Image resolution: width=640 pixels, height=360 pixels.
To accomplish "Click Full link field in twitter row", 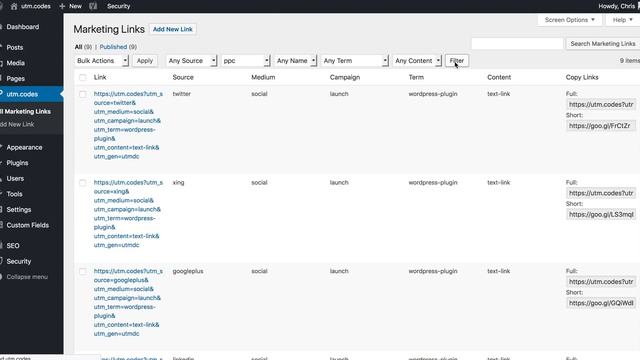I will (601, 104).
